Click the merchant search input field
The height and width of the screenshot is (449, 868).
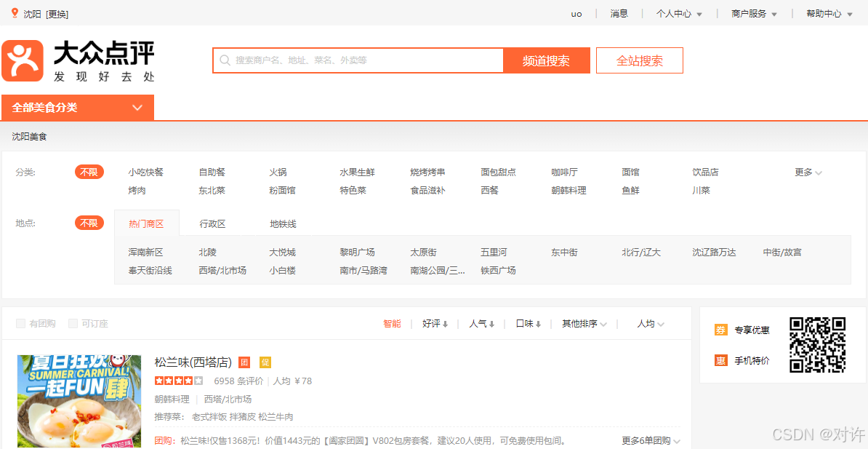358,60
